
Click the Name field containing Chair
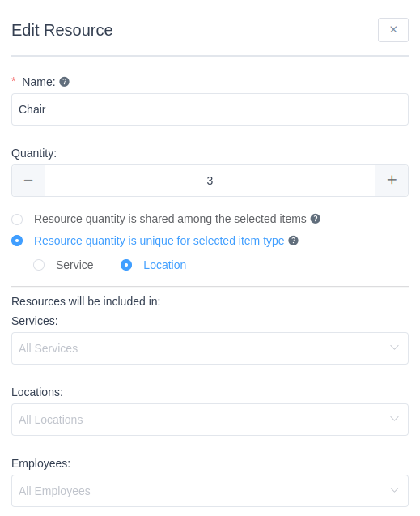210,109
